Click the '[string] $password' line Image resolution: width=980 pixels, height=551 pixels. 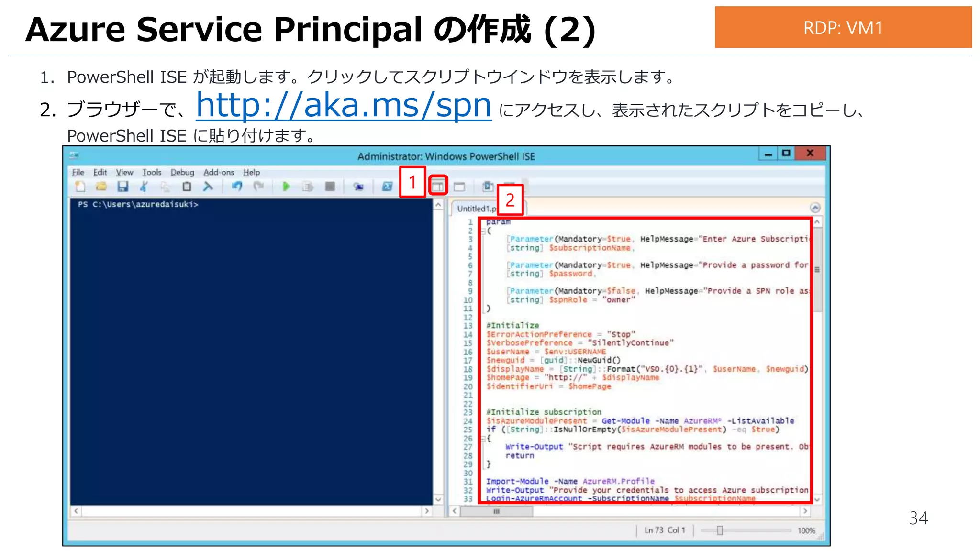pyautogui.click(x=551, y=274)
